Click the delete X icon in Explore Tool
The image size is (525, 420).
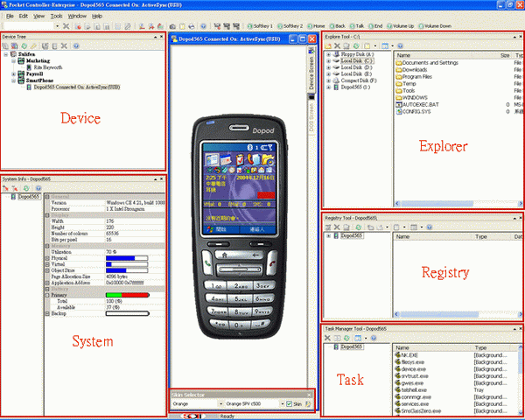coord(337,45)
